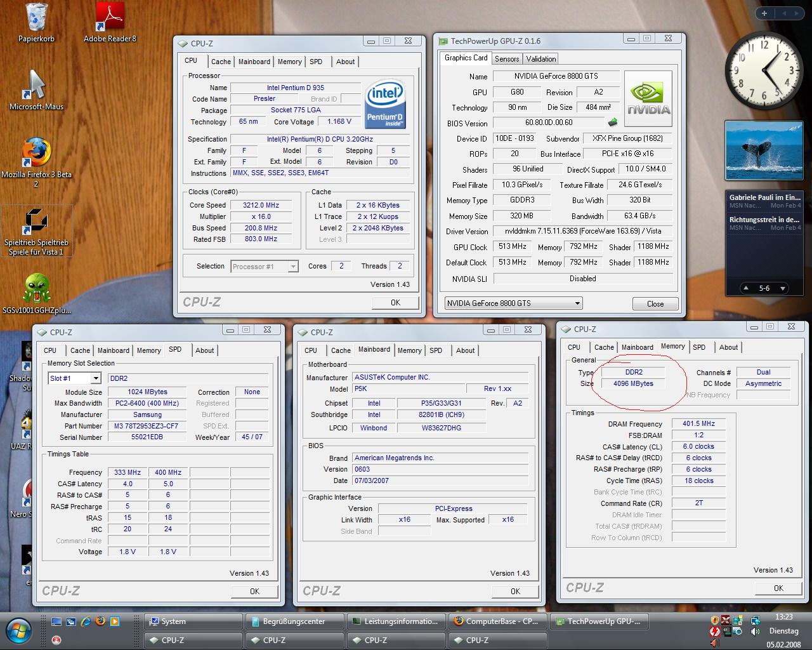Open the System taskbar button
The image size is (812, 650).
click(193, 621)
